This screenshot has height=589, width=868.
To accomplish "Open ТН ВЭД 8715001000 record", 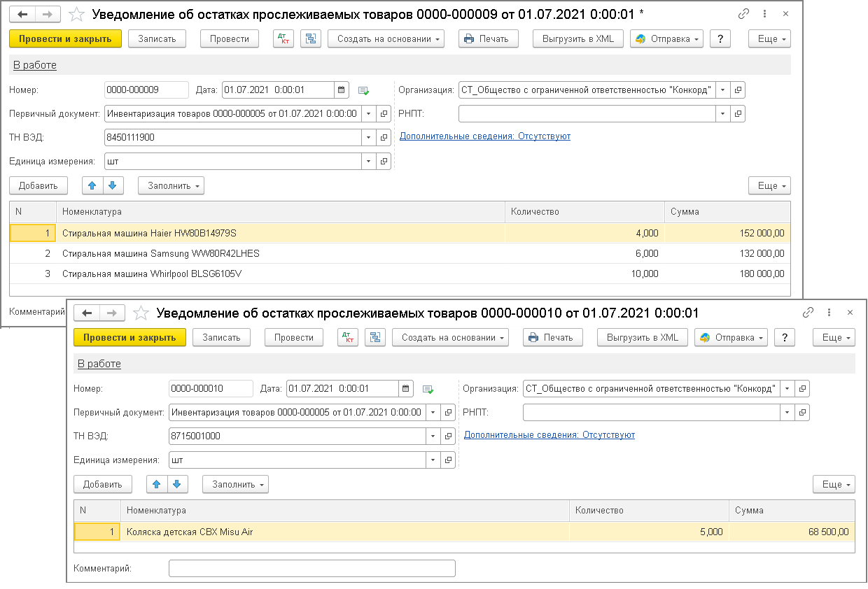I will point(448,436).
